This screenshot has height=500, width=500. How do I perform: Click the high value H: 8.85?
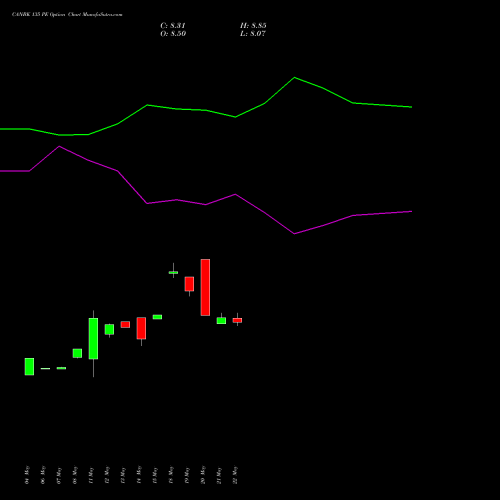[253, 26]
